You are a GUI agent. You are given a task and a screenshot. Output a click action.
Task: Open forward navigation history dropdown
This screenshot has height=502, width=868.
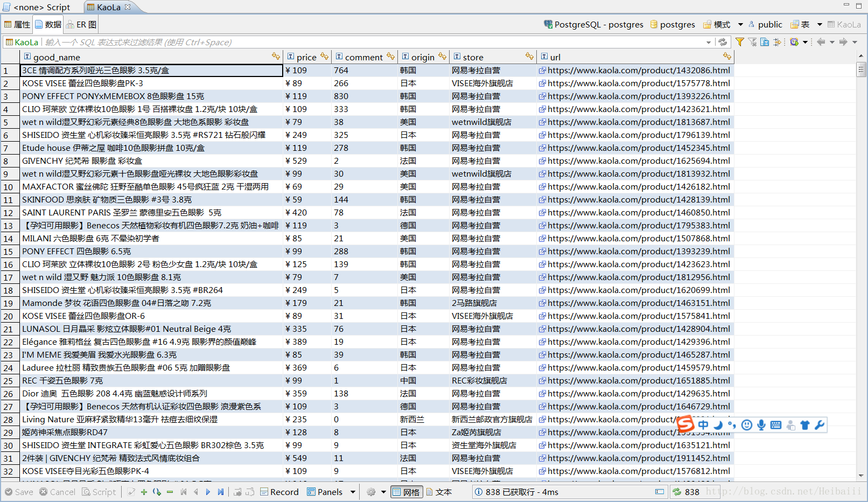(x=855, y=42)
